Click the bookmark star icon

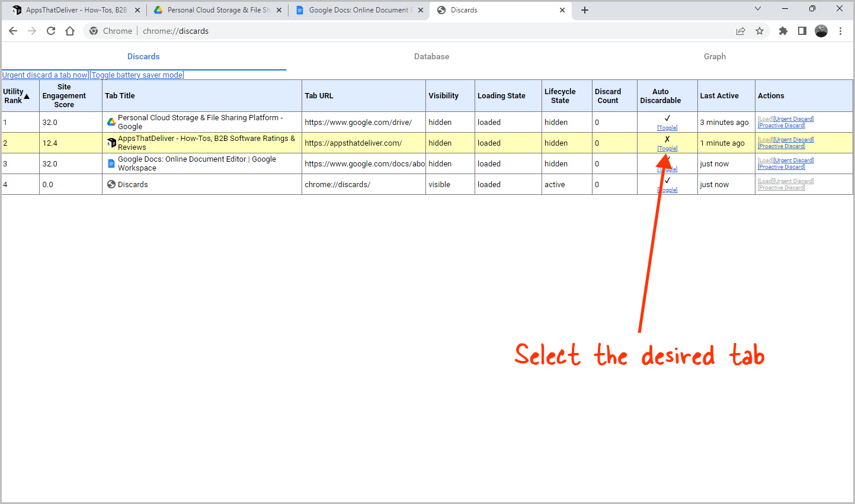[x=760, y=31]
